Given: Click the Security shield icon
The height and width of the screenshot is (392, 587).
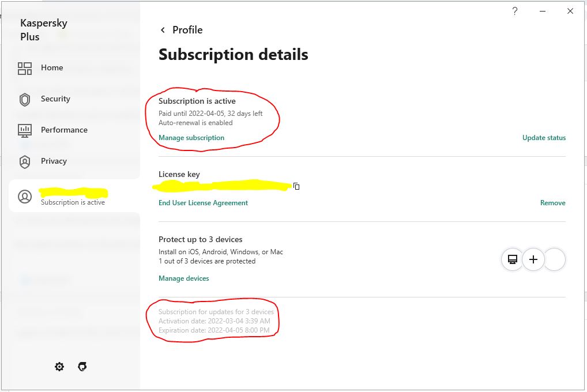Looking at the screenshot, I should 25,100.
